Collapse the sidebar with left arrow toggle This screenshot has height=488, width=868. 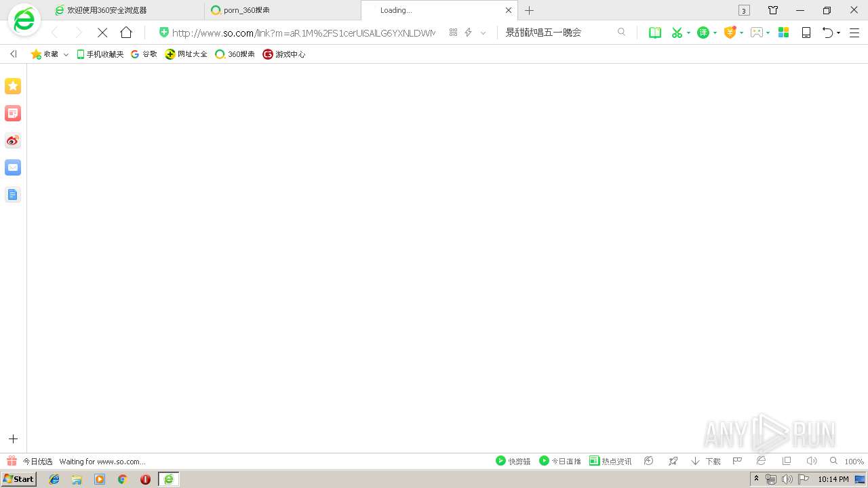click(x=13, y=54)
